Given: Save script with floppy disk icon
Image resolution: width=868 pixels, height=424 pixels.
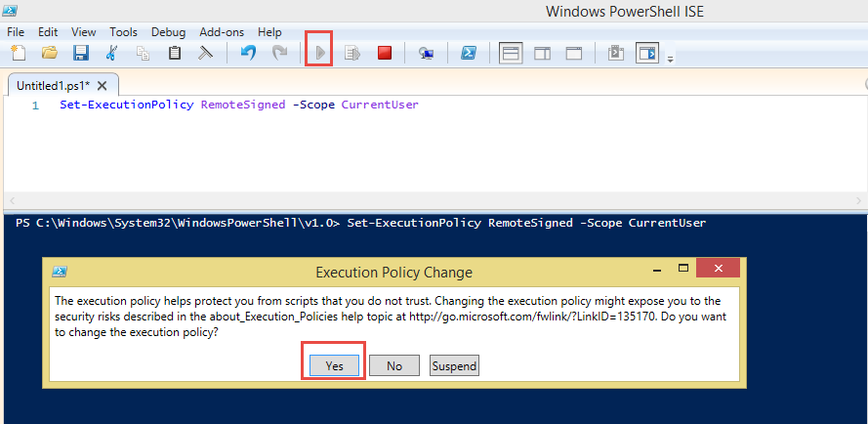Looking at the screenshot, I should coord(81,53).
